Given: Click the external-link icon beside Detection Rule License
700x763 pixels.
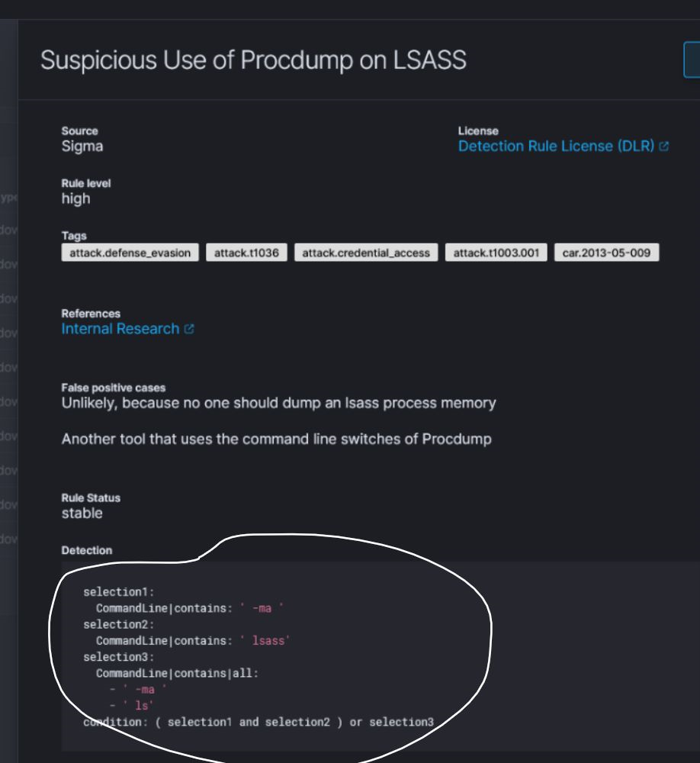Looking at the screenshot, I should click(x=663, y=146).
